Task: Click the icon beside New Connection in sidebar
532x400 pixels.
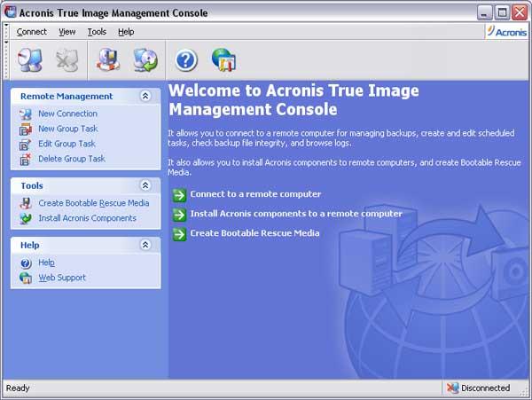Action: [x=26, y=114]
